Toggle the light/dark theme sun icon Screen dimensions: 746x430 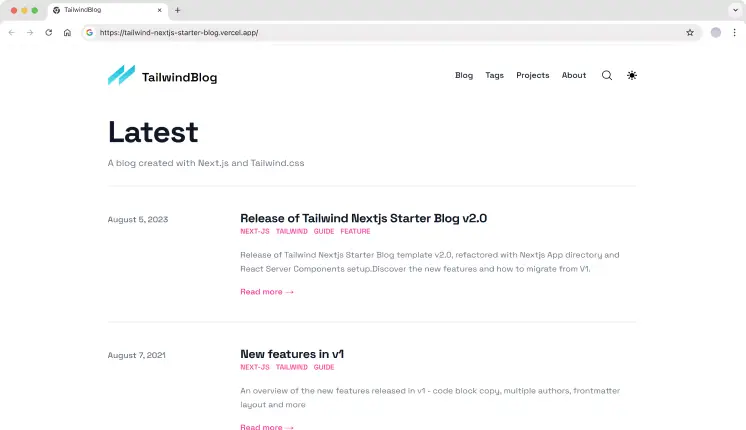click(x=632, y=75)
